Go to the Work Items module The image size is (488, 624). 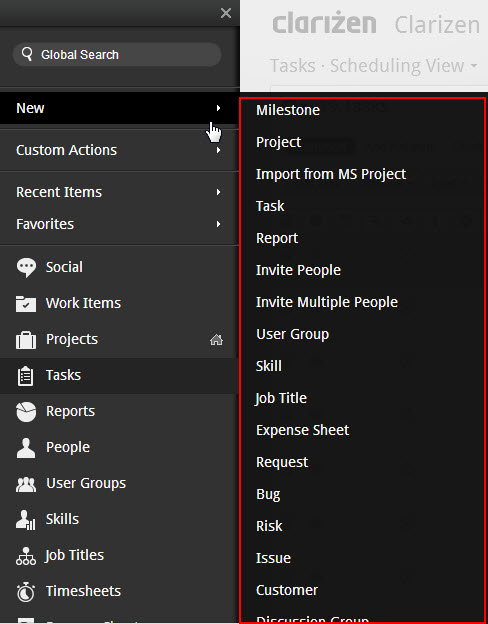(x=83, y=303)
